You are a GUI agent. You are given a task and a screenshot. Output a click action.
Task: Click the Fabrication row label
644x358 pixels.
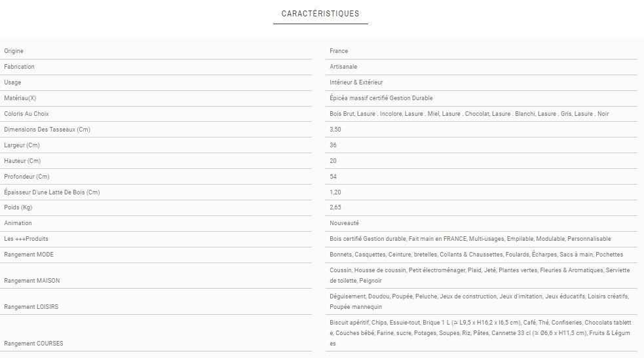click(x=19, y=67)
